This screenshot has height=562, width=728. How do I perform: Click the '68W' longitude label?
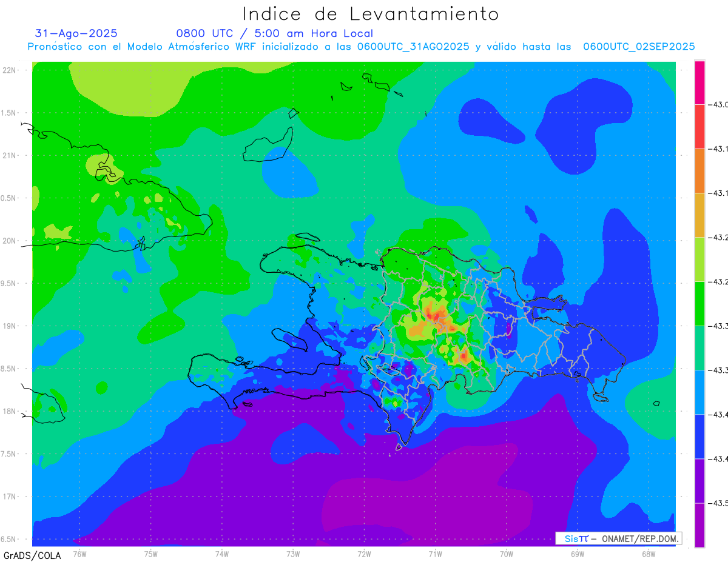tap(649, 554)
